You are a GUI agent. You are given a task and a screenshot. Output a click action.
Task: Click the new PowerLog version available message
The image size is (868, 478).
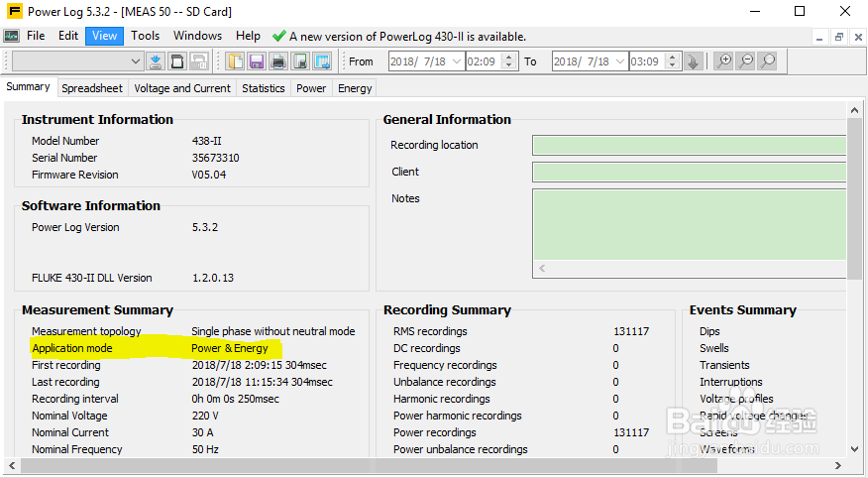407,37
